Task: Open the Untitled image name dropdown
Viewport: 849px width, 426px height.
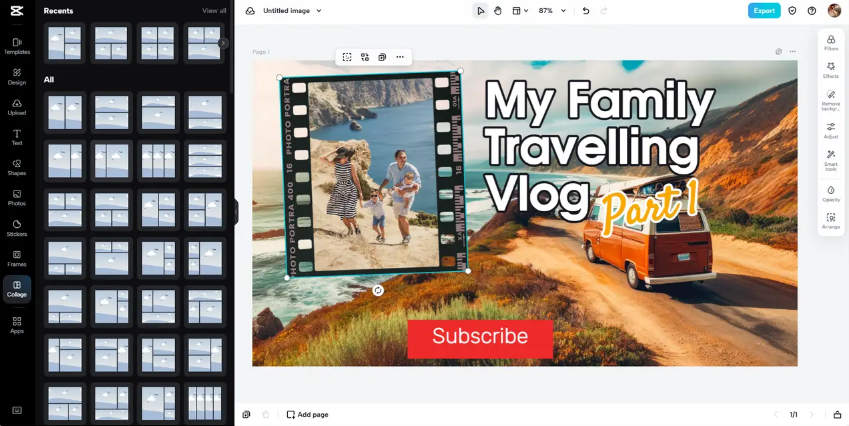Action: [292, 11]
